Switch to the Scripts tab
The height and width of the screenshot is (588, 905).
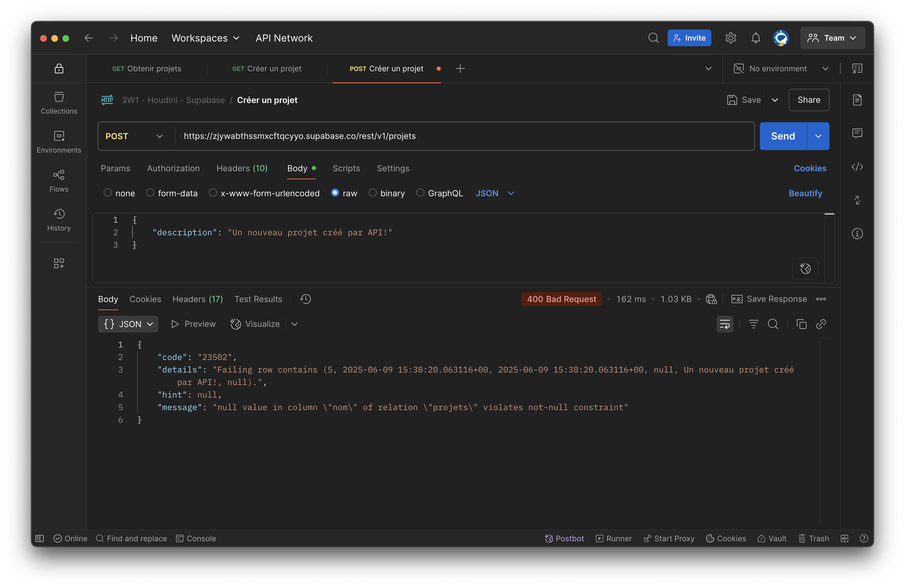(x=346, y=168)
